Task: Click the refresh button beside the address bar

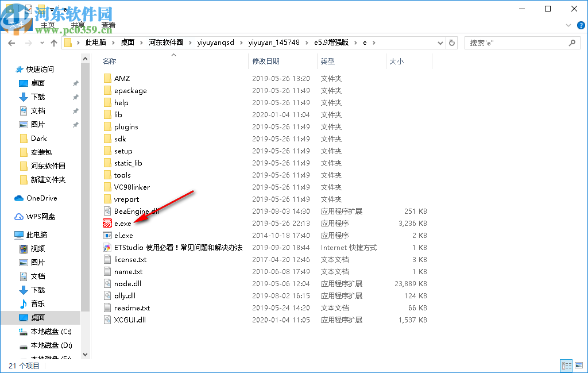Action: point(453,42)
